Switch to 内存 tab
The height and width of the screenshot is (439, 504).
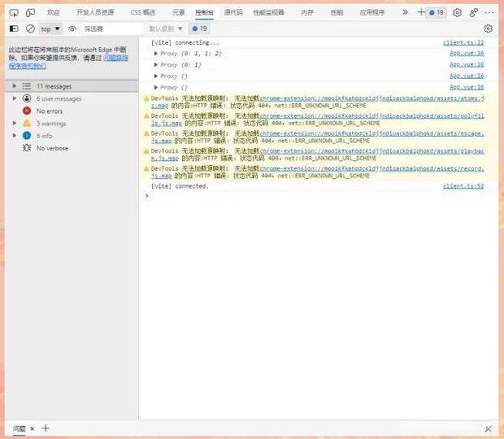click(x=307, y=12)
